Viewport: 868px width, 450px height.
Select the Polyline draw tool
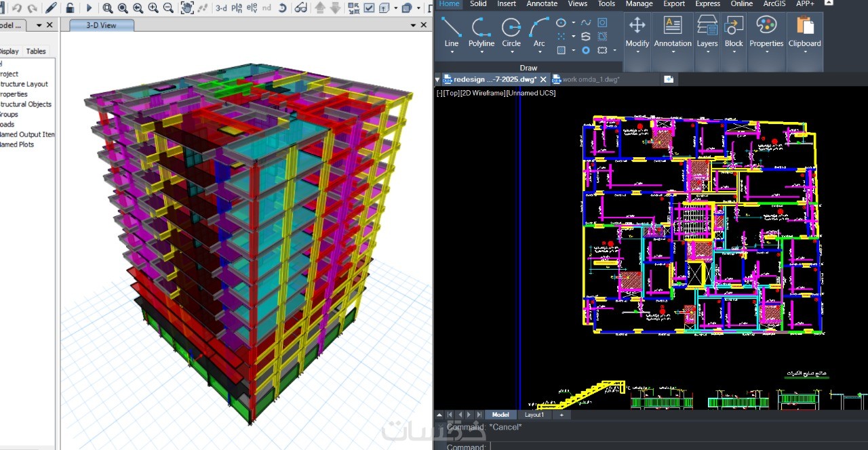point(481,32)
